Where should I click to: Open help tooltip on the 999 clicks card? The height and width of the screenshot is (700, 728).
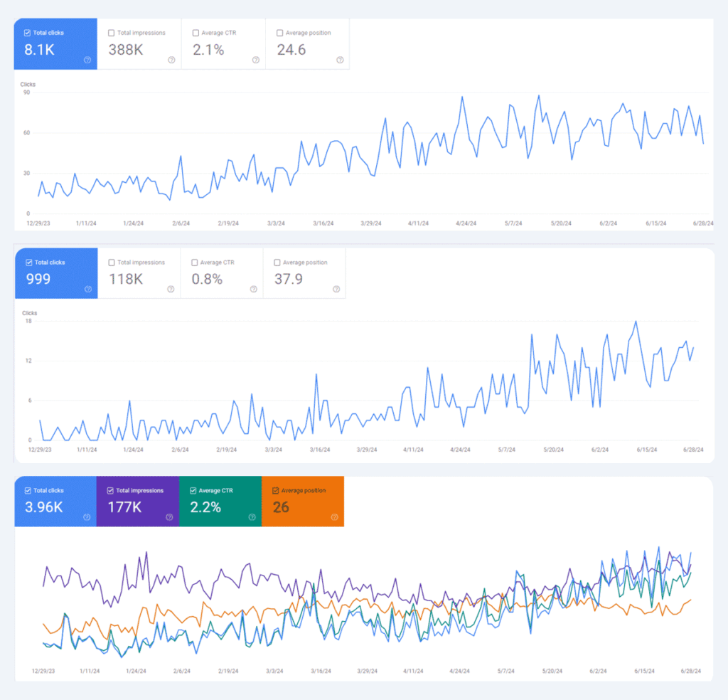coord(87,290)
